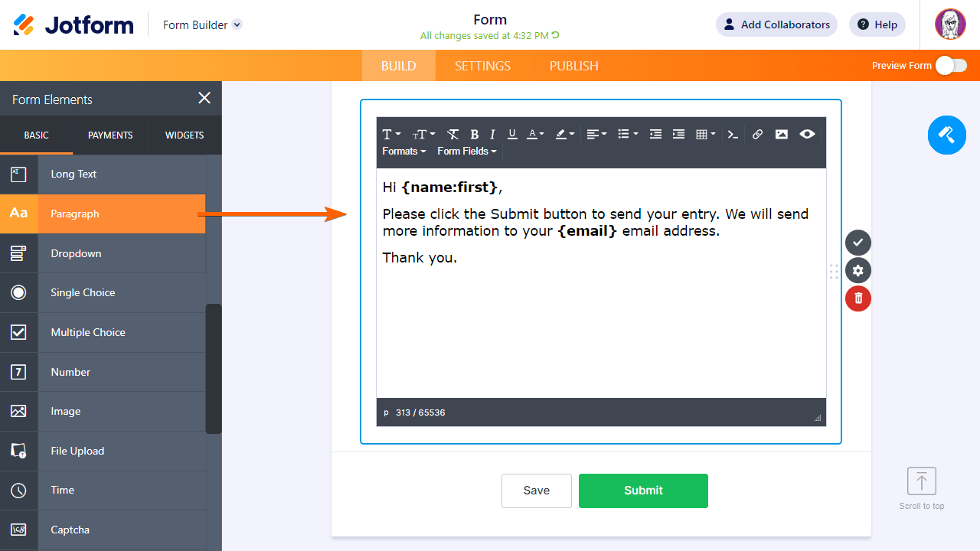Click Add Collaborators

(776, 24)
